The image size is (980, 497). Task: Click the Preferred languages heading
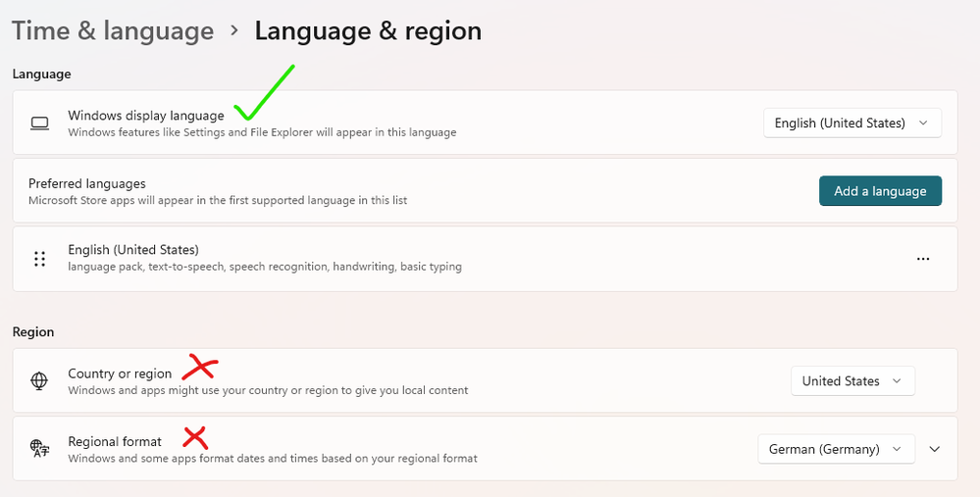87,183
